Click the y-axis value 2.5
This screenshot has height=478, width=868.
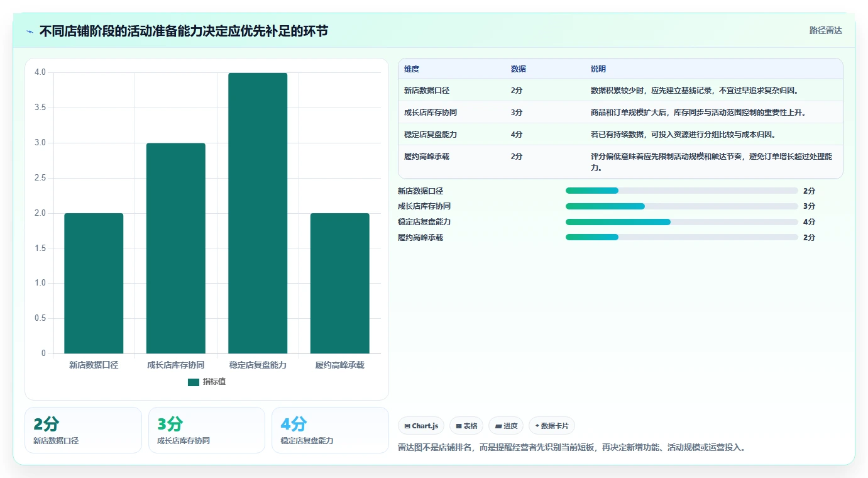[x=40, y=178]
